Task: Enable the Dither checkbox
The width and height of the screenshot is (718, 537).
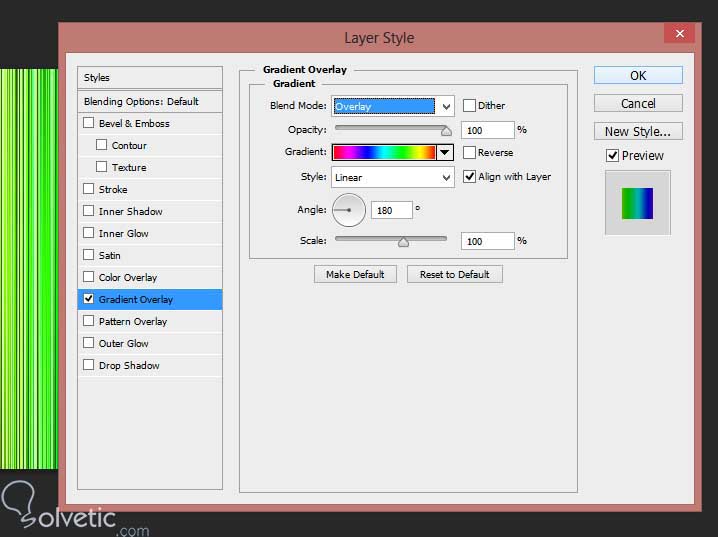Action: point(469,106)
